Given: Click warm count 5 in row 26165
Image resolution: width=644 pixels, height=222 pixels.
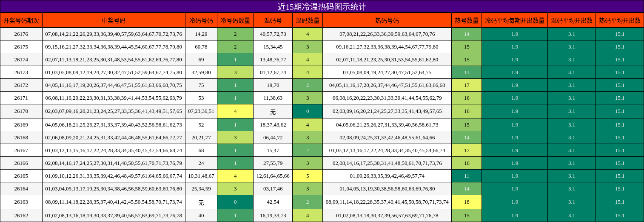Looking at the screenshot, I should 308,176.
